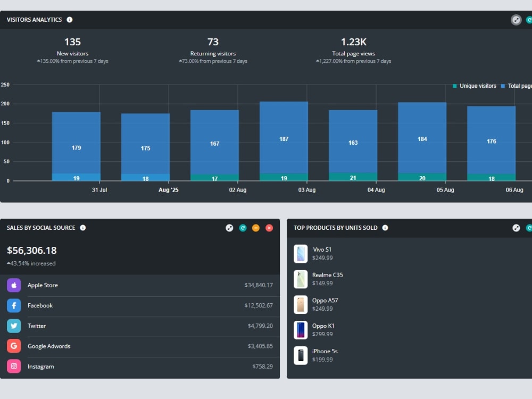This screenshot has width=532, height=399.
Task: Select the Aug '25 page views bar 175
Action: pyautogui.click(x=146, y=144)
